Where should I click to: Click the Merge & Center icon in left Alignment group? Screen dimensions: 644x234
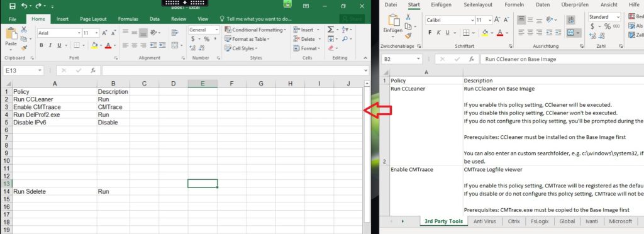coord(175,45)
